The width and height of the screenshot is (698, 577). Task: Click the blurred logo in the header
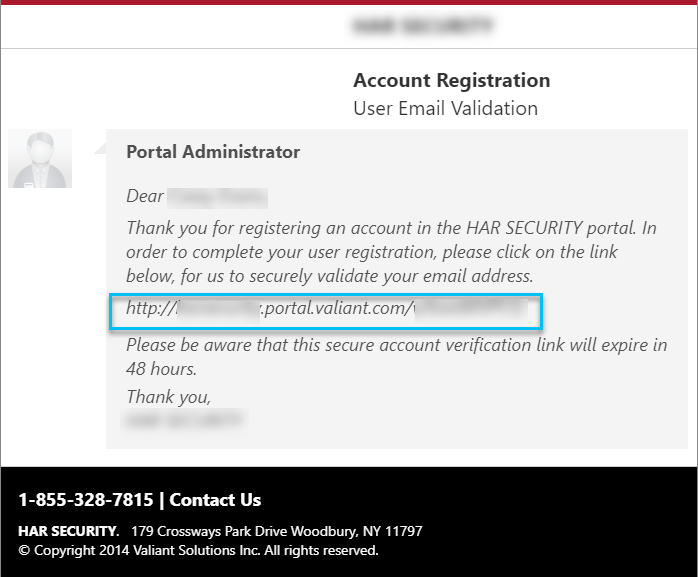[x=422, y=25]
